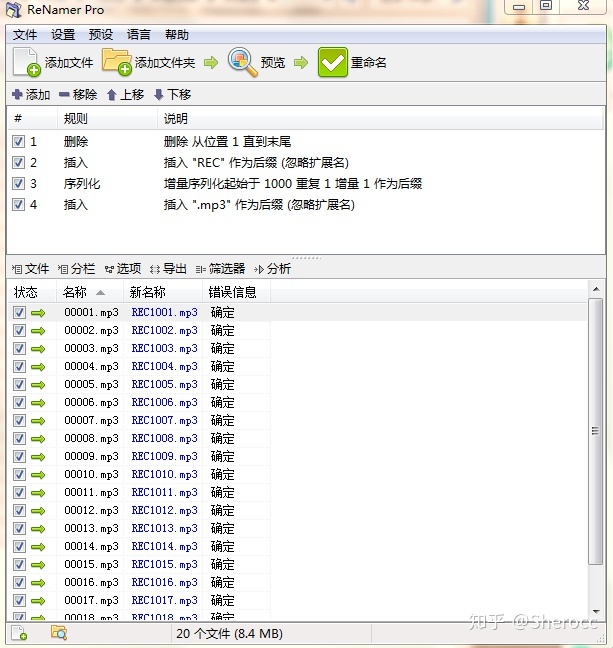Click the green arrow icon for 00006.mp3
Viewport: 613px width, 648px height.
tap(38, 403)
